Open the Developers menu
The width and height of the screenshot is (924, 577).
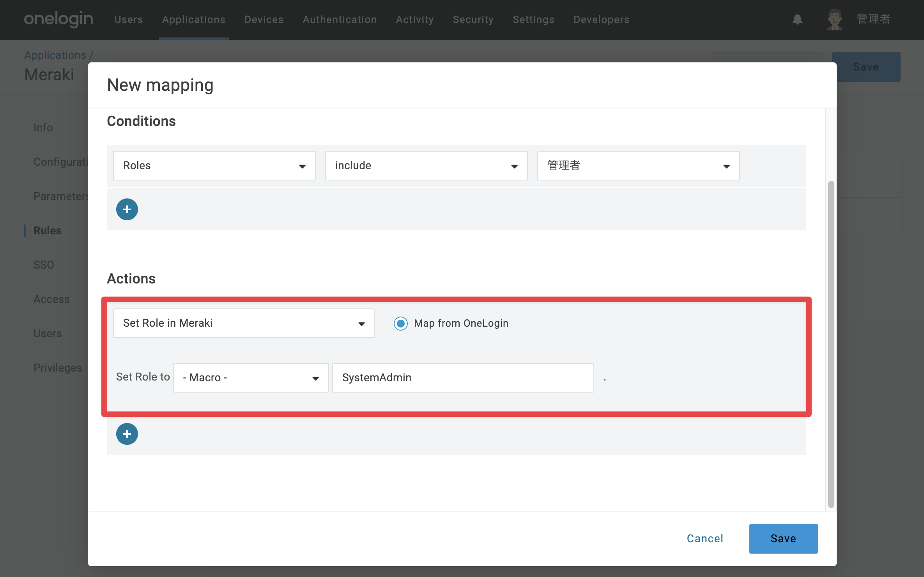(x=602, y=19)
